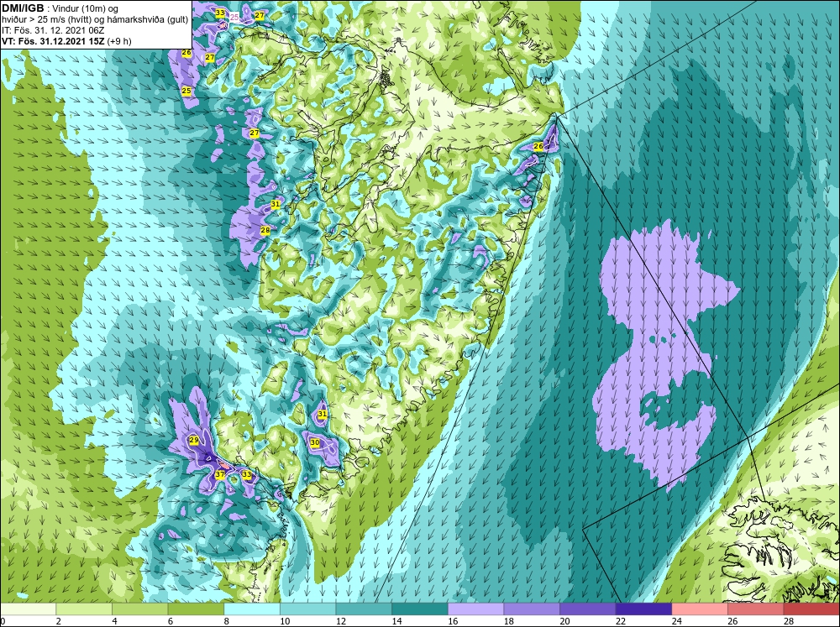Viewport: 840px width, 627px height.
Task: Select the 14–16 m/s dark teal legend swatch
Action: point(419,609)
